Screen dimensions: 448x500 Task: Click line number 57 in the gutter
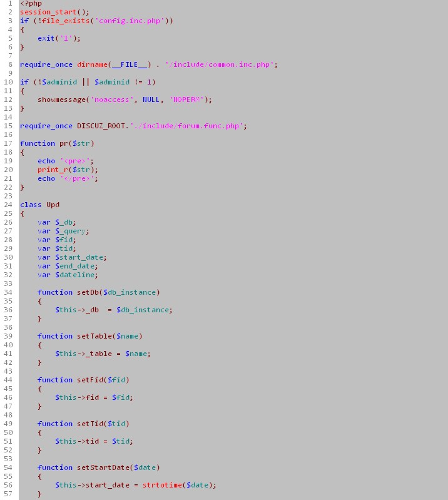click(x=8, y=494)
